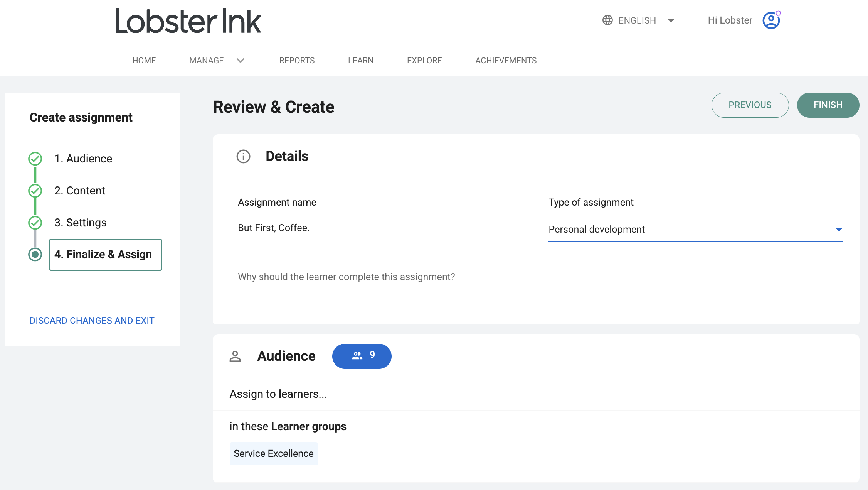The image size is (868, 490).
Task: Go to step 2. Content
Action: pos(80,191)
